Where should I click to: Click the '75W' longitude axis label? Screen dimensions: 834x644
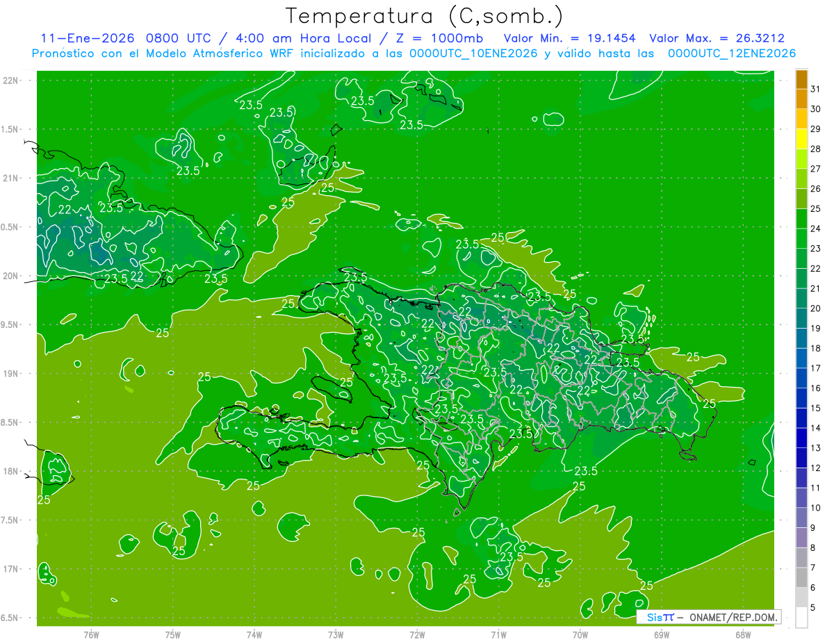172,634
